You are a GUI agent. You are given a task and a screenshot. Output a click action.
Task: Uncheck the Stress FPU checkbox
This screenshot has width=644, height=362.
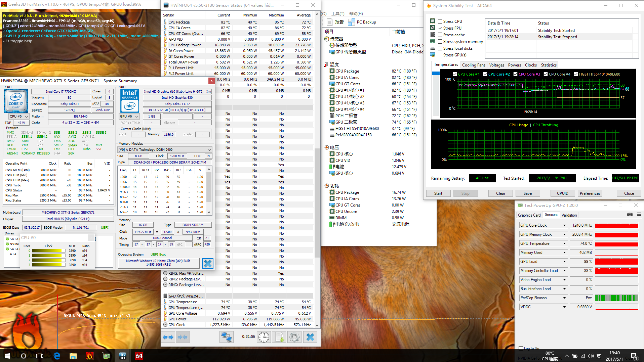coord(440,28)
